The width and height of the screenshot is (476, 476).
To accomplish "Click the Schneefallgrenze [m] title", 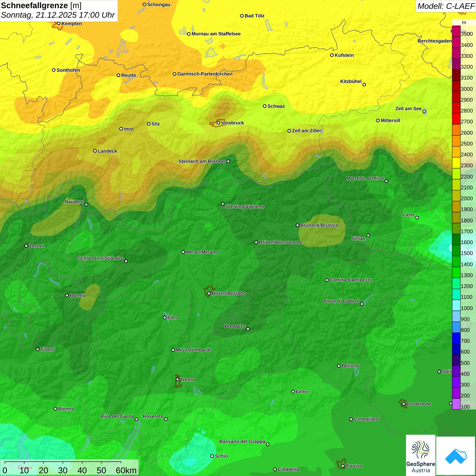I will (41, 6).
